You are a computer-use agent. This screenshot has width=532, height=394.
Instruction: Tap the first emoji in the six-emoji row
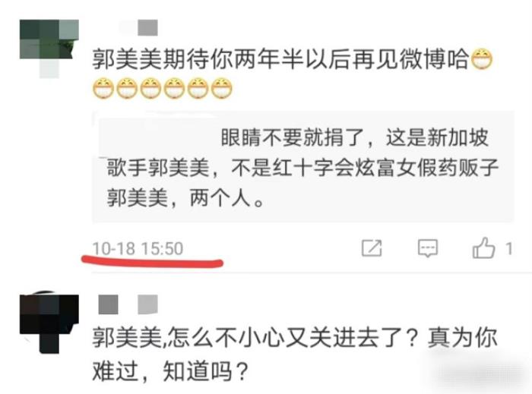103,88
